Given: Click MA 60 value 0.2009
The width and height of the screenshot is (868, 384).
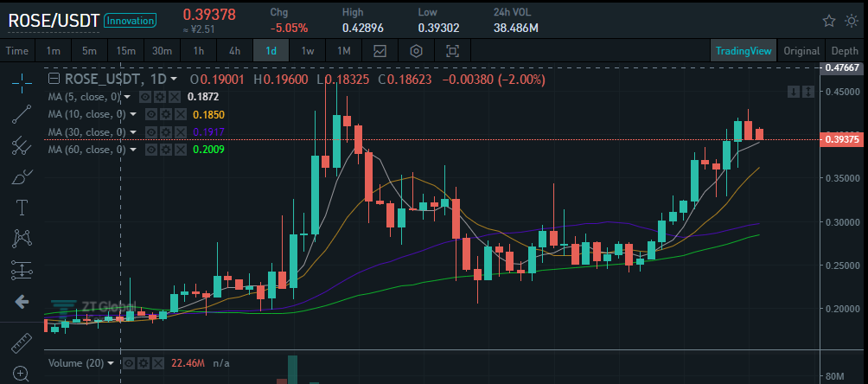Looking at the screenshot, I should [x=208, y=150].
